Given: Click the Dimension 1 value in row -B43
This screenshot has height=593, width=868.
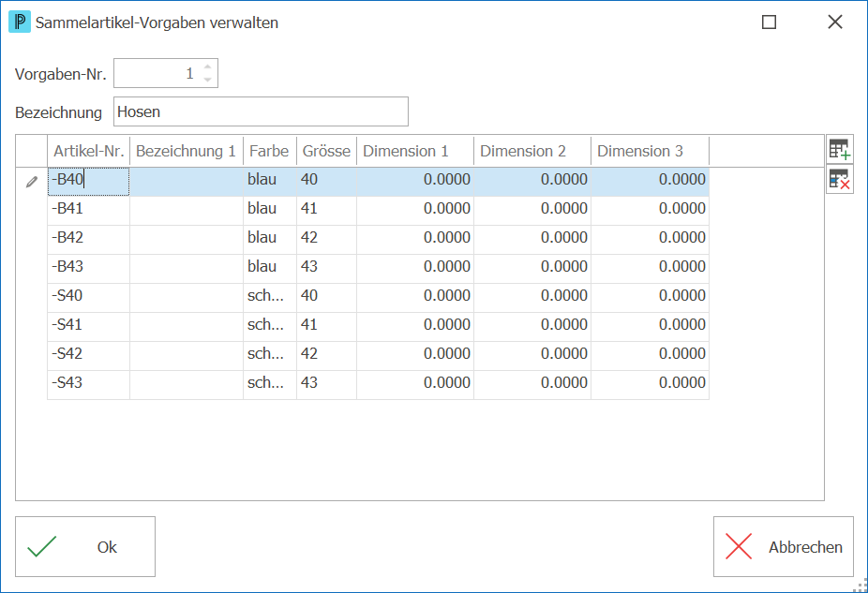Looking at the screenshot, I should [x=415, y=269].
